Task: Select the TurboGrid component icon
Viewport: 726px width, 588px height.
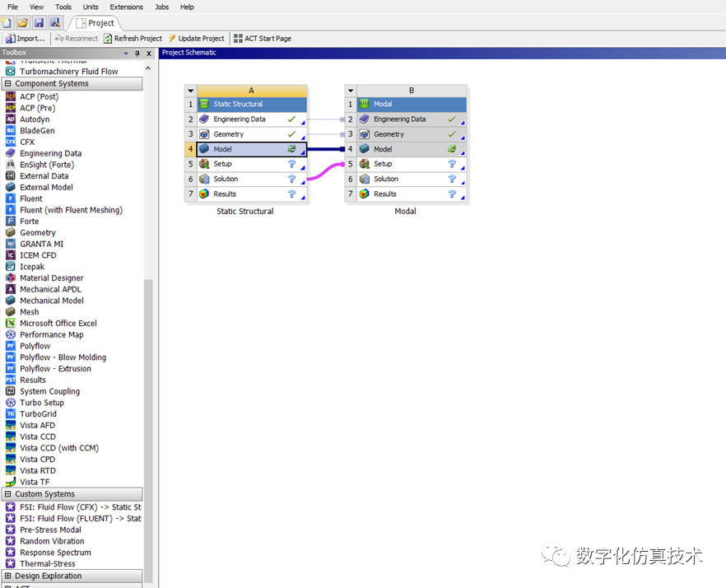Action: 10,414
